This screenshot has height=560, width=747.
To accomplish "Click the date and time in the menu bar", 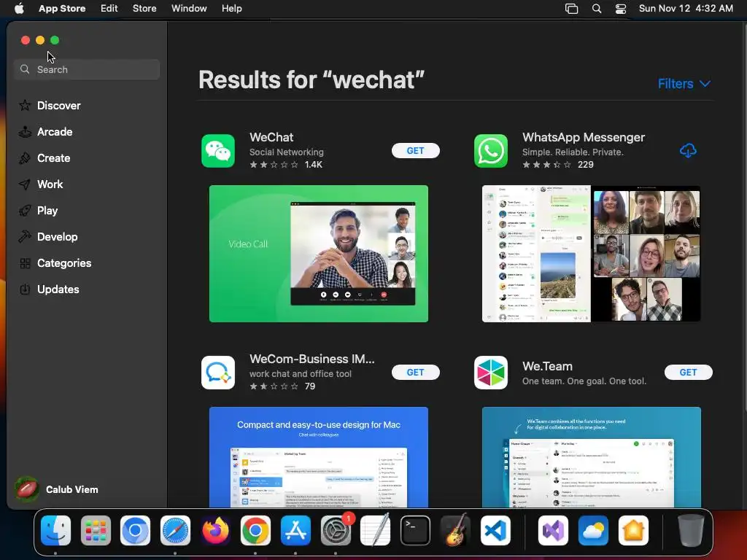I will click(686, 8).
